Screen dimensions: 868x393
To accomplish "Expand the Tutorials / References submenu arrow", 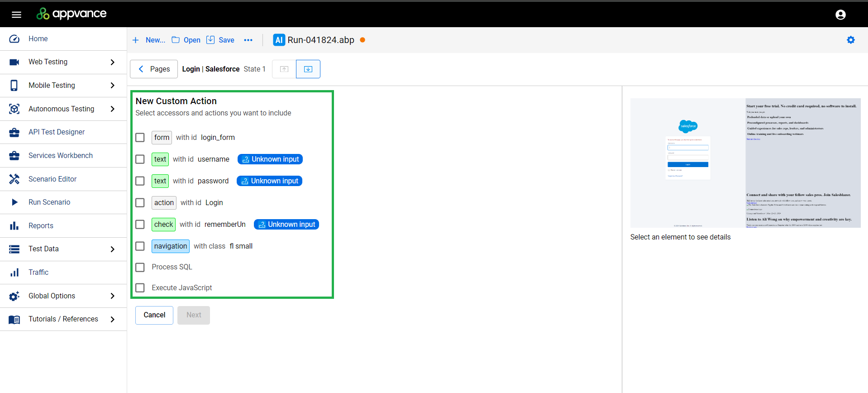I will (x=113, y=319).
